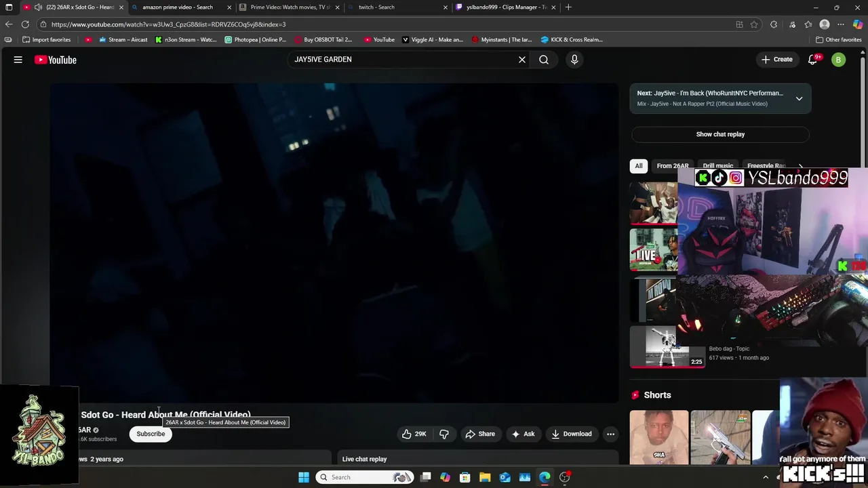Open the 'Other favorites' folder
Screen dimensions: 868x488
(838, 40)
